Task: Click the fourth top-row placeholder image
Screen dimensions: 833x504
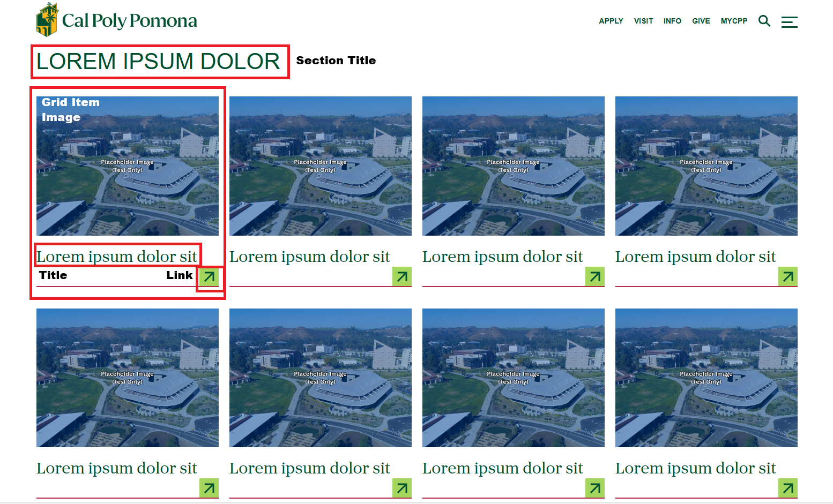Action: point(706,166)
